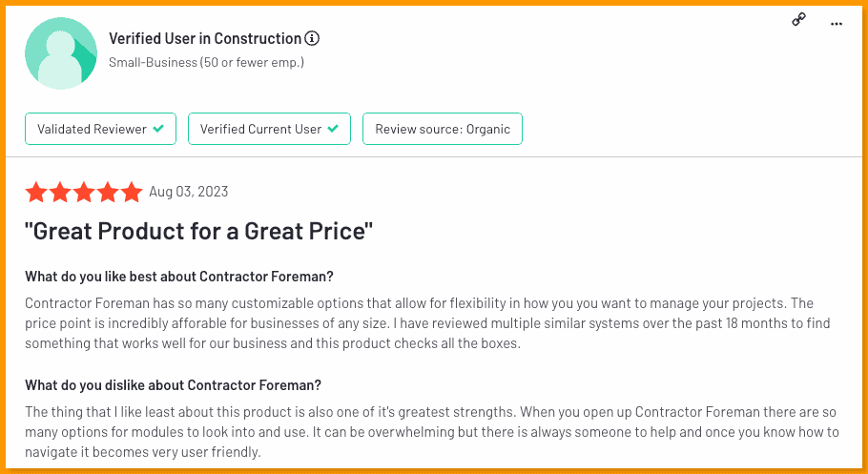Click the Aug 03, 2023 review date

(188, 192)
